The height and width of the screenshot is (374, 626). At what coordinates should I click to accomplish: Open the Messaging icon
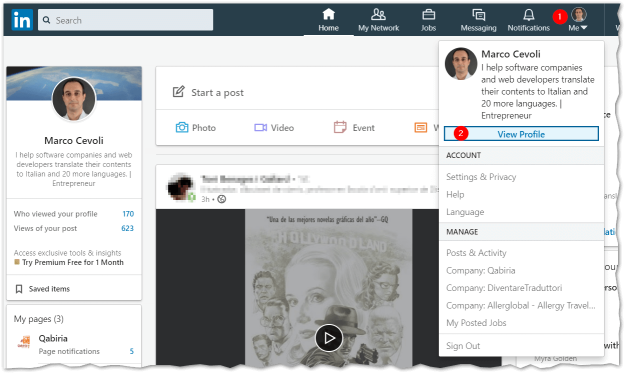[x=478, y=15]
